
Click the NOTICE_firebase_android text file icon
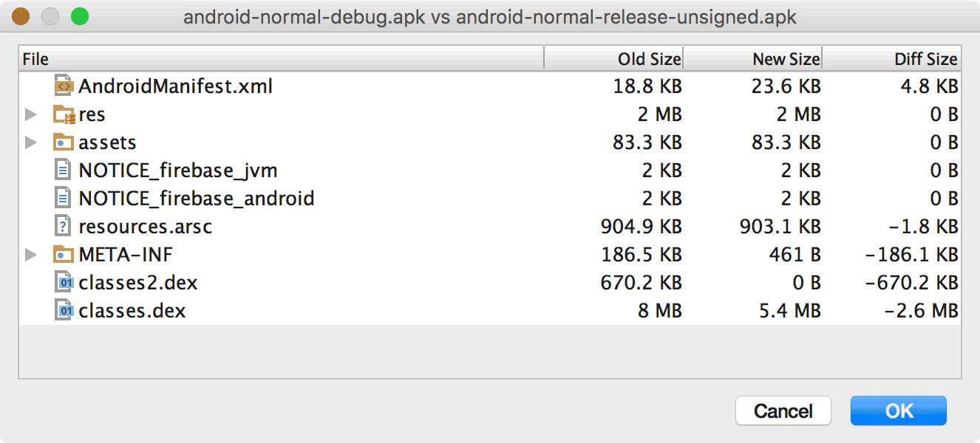[x=63, y=198]
